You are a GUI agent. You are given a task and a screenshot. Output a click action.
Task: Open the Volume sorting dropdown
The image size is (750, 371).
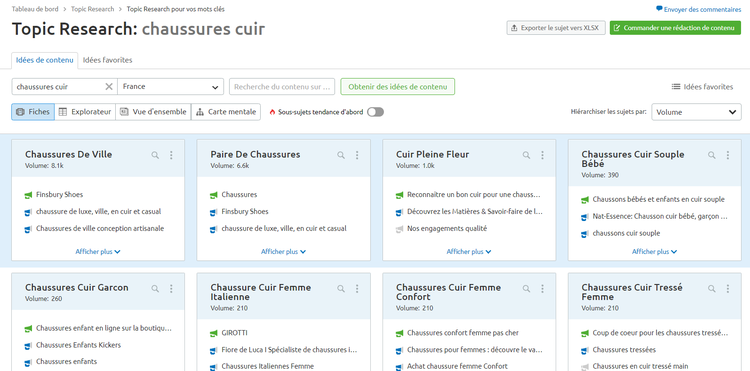(696, 112)
